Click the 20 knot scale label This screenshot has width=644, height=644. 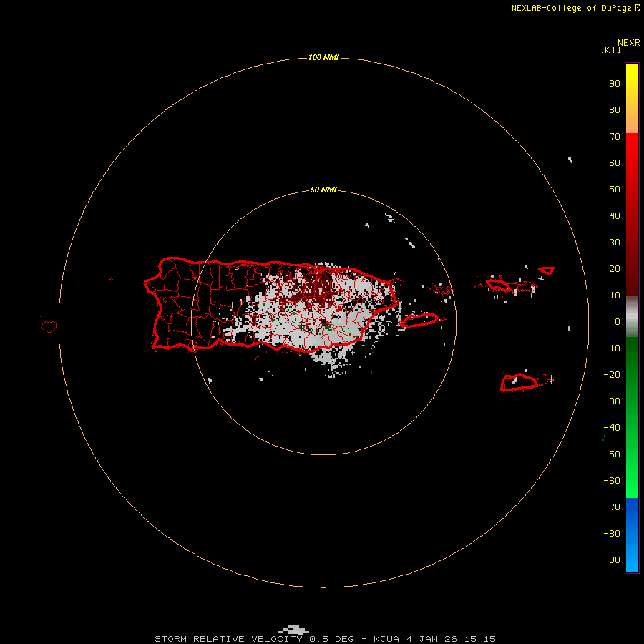(x=615, y=268)
